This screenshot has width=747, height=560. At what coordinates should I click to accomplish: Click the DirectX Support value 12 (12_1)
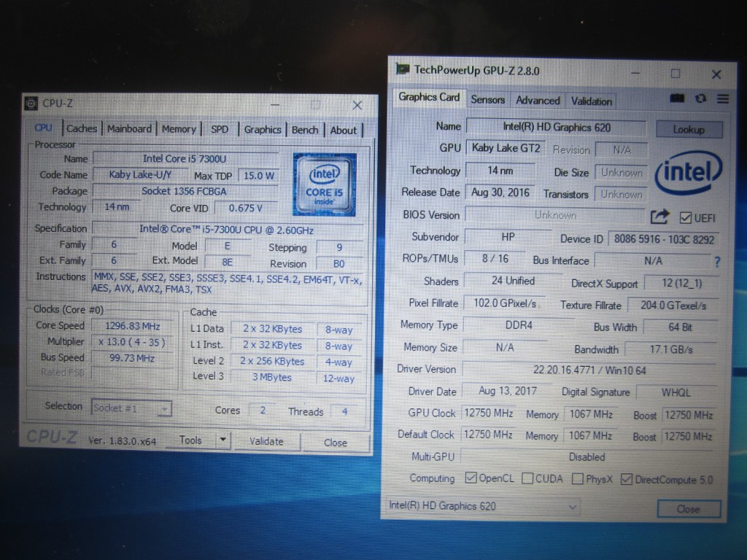point(682,284)
